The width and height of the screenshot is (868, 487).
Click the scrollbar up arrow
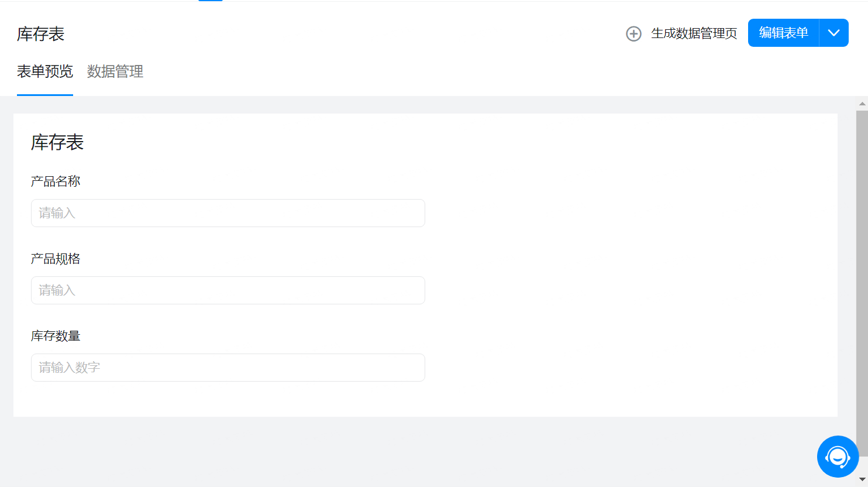pos(862,104)
